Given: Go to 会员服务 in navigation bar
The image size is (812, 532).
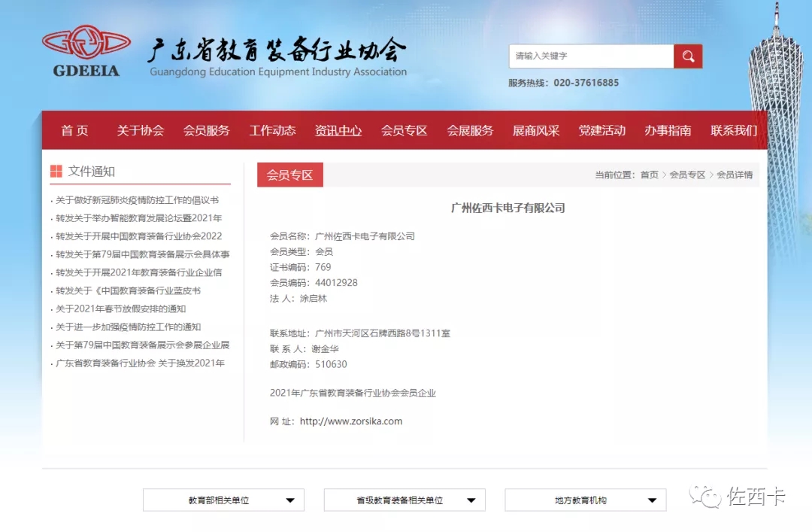Looking at the screenshot, I should coord(207,130).
